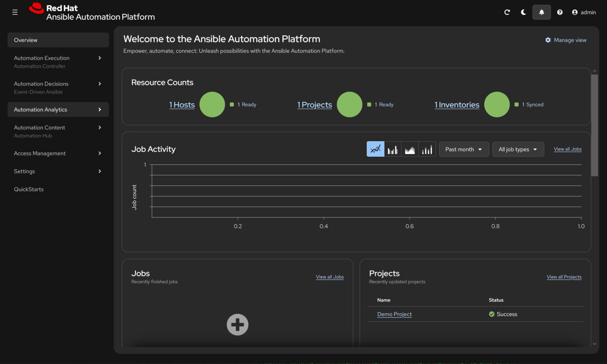Click the Hosts 1 Ready legend
The height and width of the screenshot is (364, 607).
point(243,104)
